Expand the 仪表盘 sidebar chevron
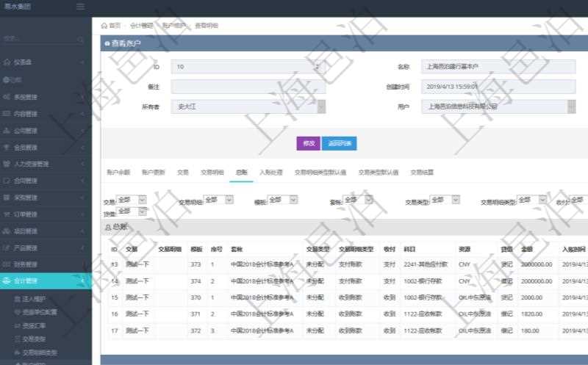Image resolution: width=588 pixels, height=365 pixels. (x=82, y=62)
